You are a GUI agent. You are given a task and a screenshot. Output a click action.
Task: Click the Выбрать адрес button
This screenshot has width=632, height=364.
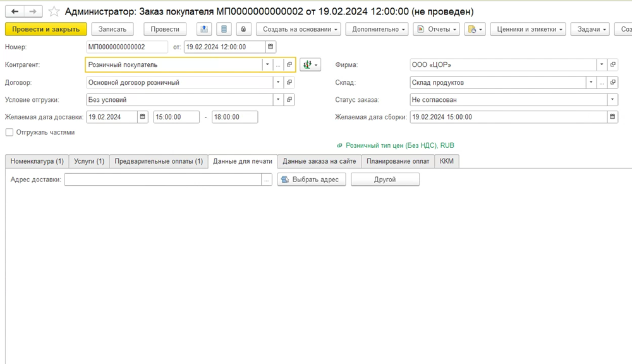click(x=312, y=180)
